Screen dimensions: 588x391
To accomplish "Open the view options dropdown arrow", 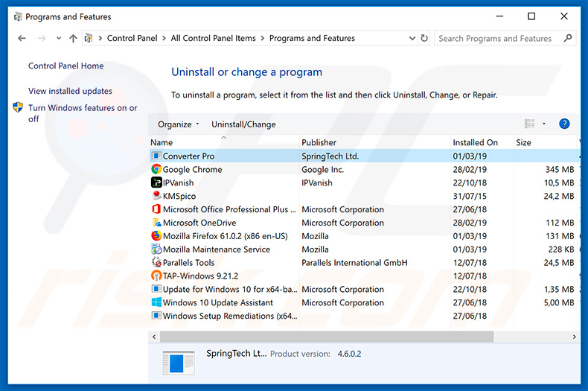I will [x=544, y=124].
